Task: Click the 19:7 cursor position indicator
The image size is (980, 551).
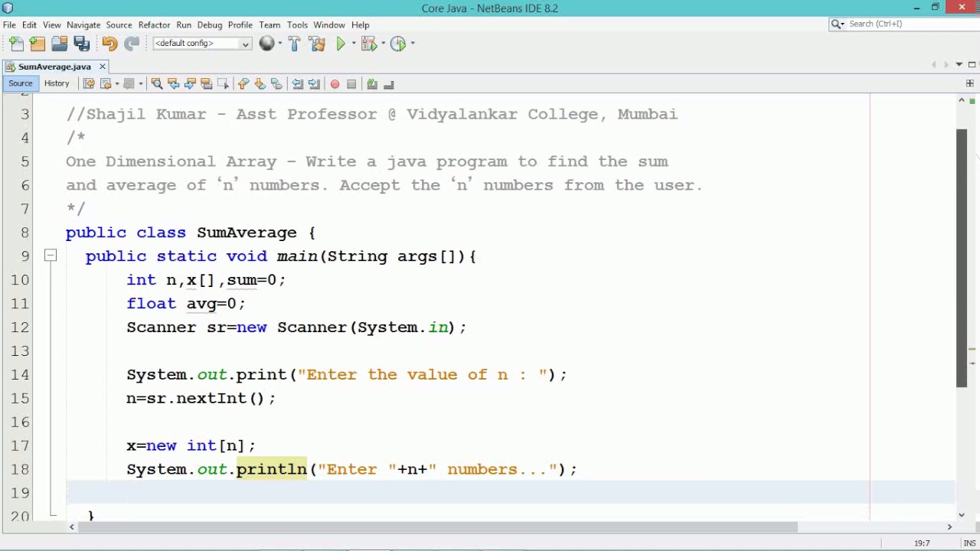Action: tap(922, 543)
